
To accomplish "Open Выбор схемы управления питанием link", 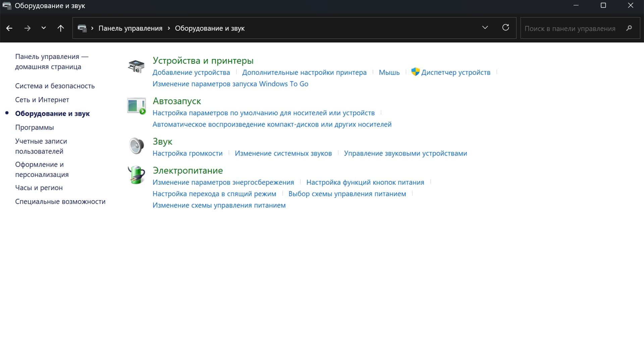I will pyautogui.click(x=347, y=194).
